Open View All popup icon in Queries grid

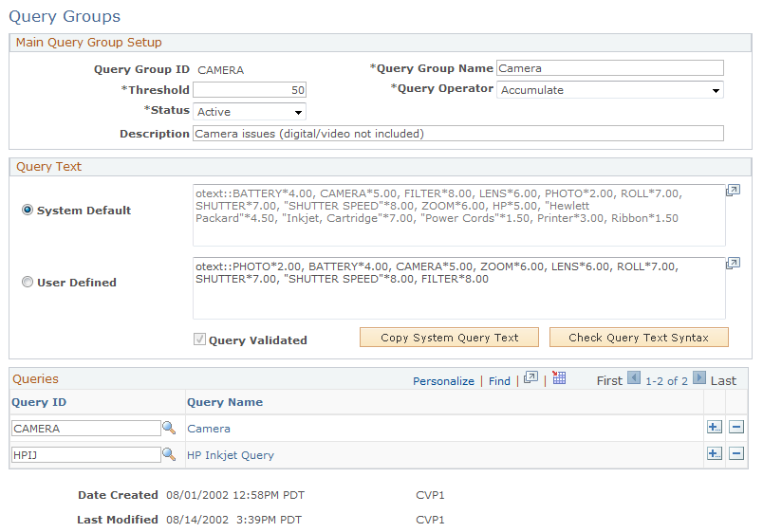pyautogui.click(x=530, y=377)
